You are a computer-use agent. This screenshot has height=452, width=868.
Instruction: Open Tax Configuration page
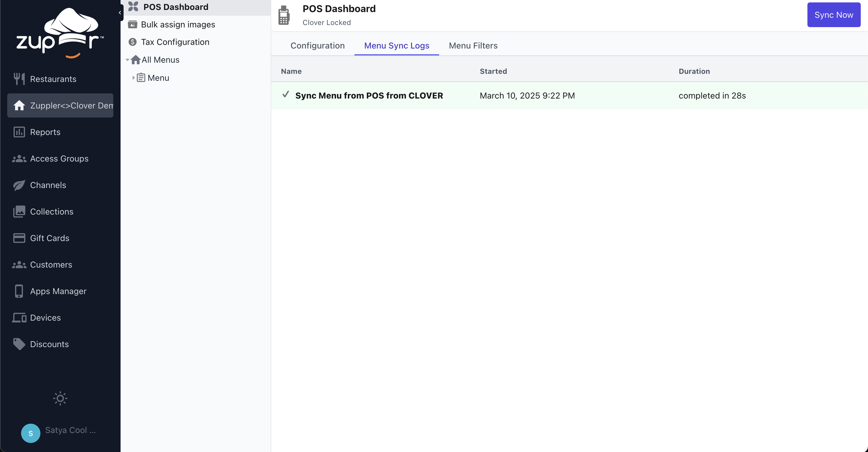[x=175, y=42]
